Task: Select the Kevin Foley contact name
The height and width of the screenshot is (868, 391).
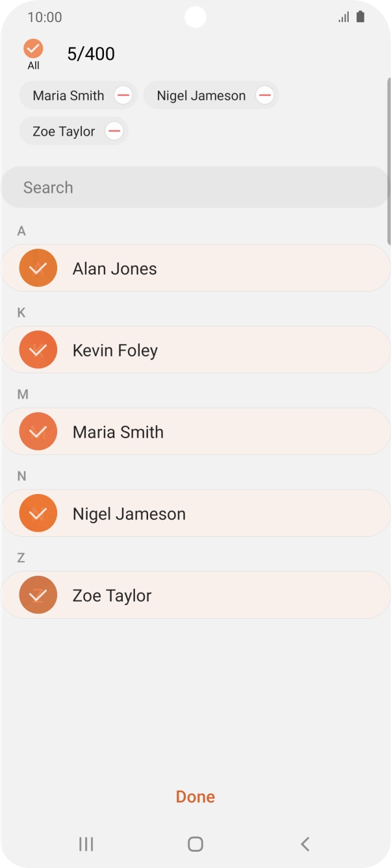Action: [115, 351]
